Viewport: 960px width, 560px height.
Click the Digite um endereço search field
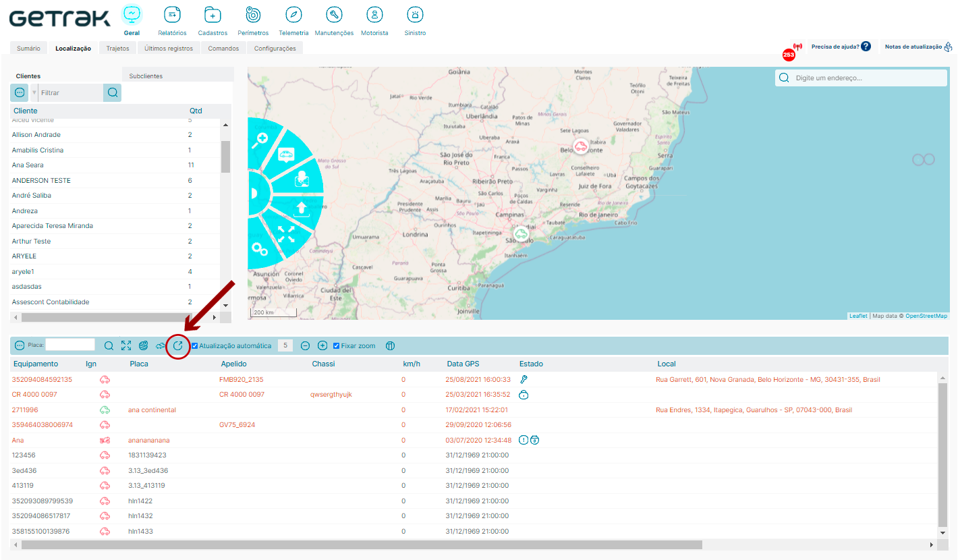point(861,78)
